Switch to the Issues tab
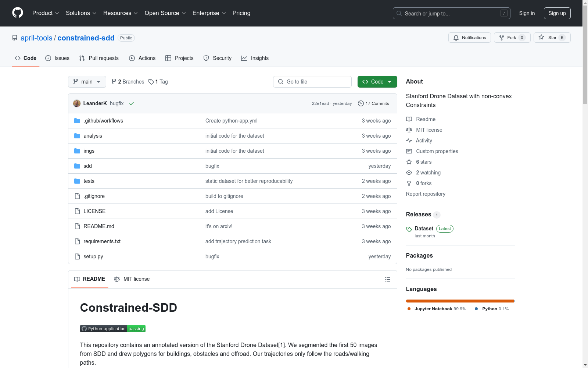Screen dimensions: 588x368 click(x=57, y=58)
